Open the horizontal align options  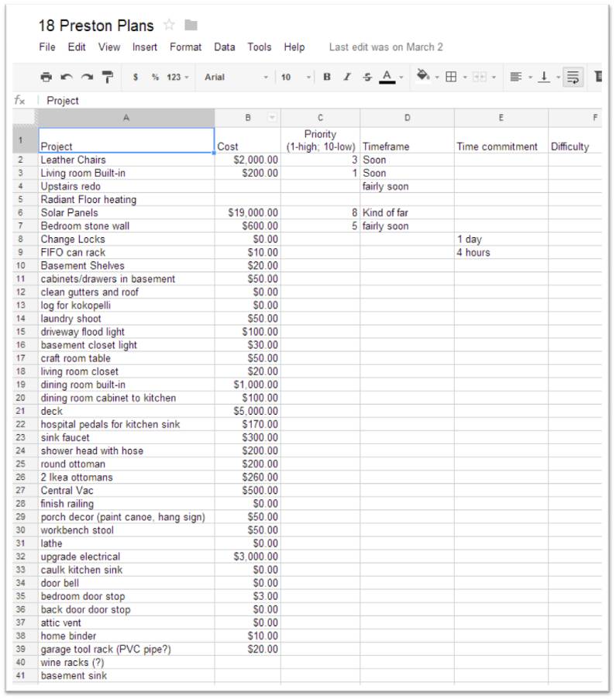click(515, 78)
